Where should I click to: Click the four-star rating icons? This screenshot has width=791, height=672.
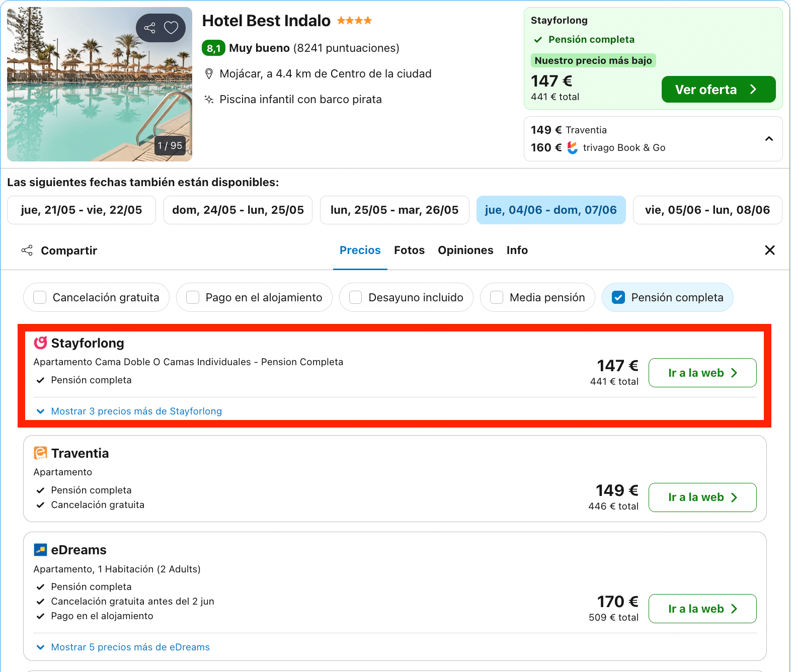coord(354,21)
